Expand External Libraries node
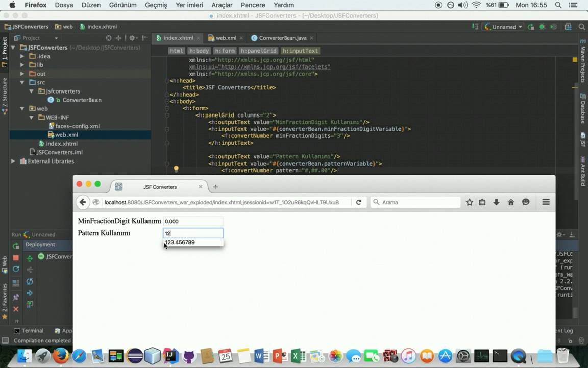This screenshot has width=588, height=368. point(13,160)
